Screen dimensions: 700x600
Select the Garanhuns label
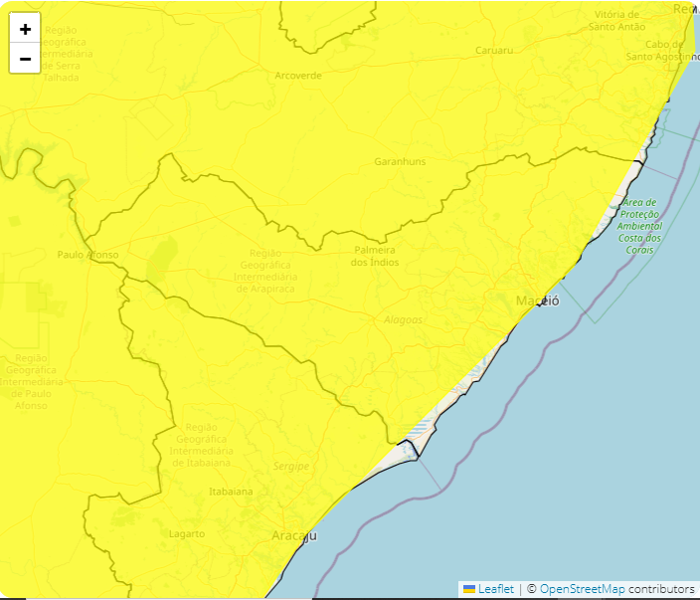(x=400, y=161)
